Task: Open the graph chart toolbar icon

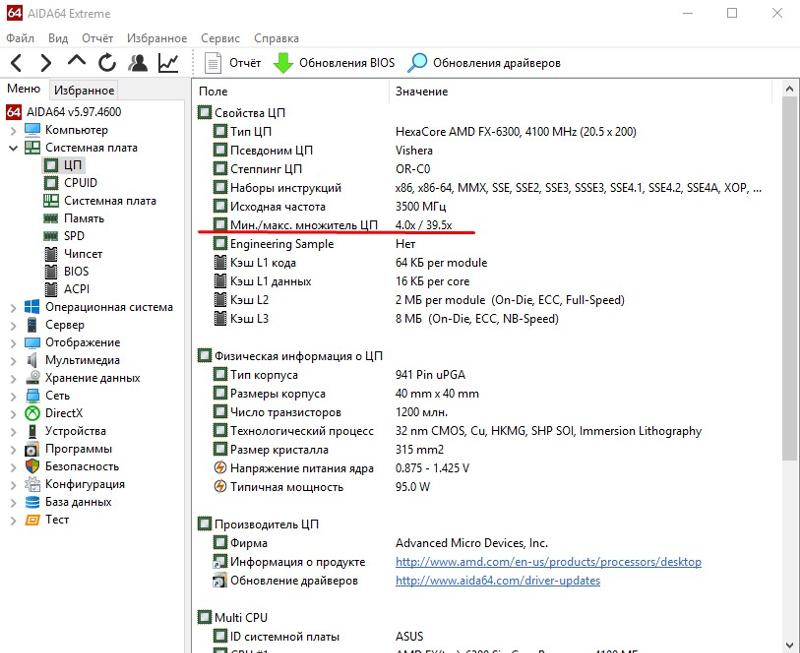Action: pyautogui.click(x=168, y=63)
